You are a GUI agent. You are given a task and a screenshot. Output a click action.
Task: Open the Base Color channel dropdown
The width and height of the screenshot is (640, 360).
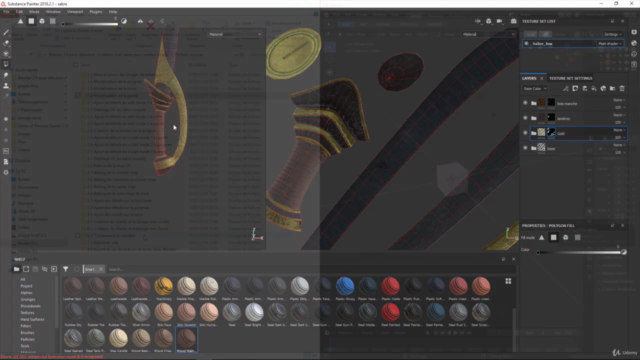535,89
